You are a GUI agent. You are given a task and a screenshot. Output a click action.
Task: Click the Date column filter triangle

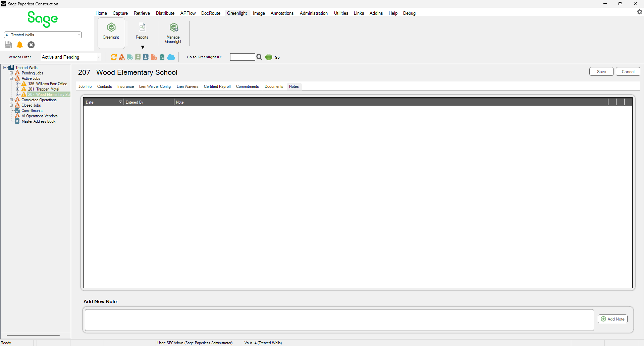120,102
